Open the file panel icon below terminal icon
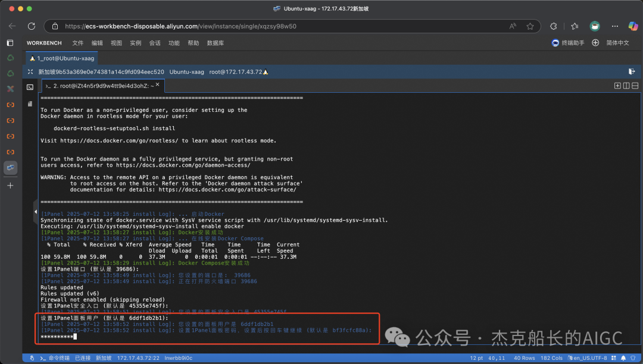643x364 pixels. pyautogui.click(x=30, y=104)
